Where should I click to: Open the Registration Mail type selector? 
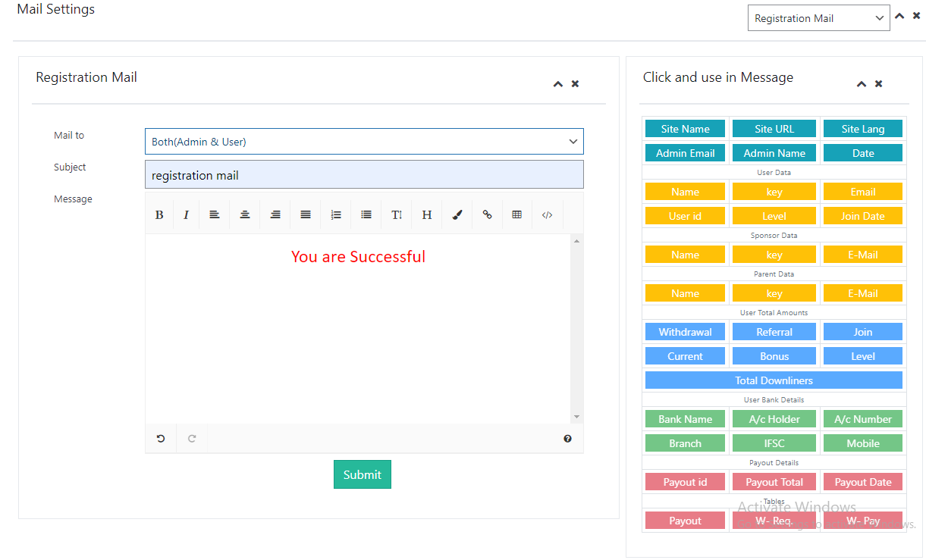tap(818, 18)
